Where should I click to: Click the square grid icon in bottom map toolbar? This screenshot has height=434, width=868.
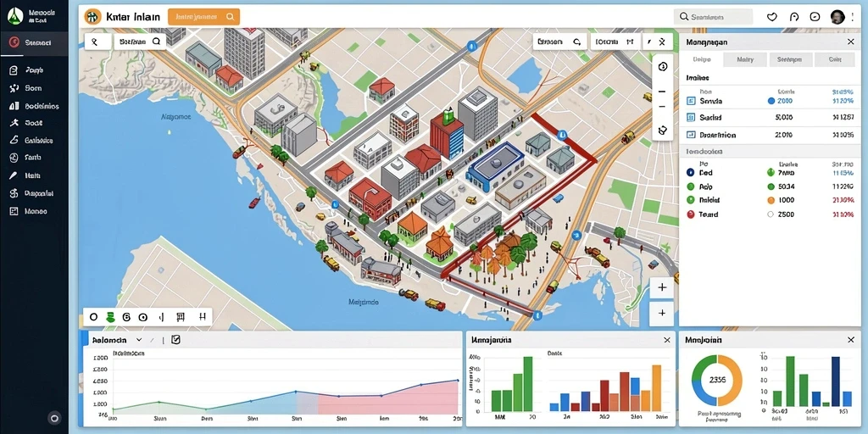click(180, 317)
